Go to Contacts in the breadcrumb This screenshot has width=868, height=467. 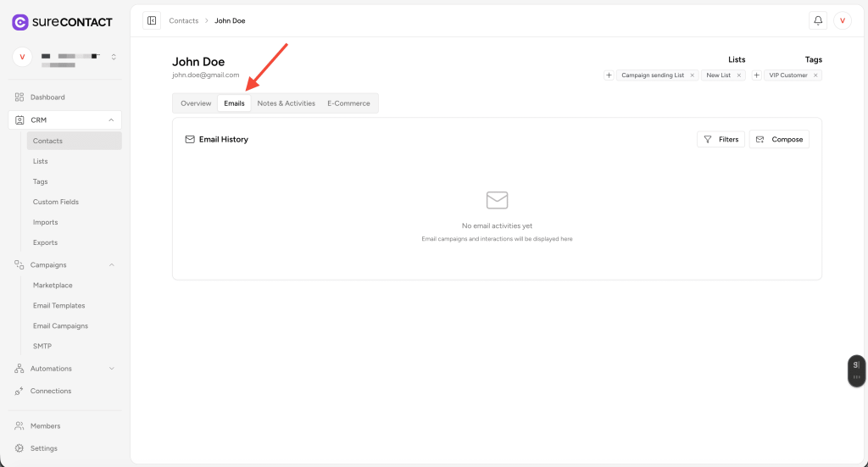click(183, 20)
